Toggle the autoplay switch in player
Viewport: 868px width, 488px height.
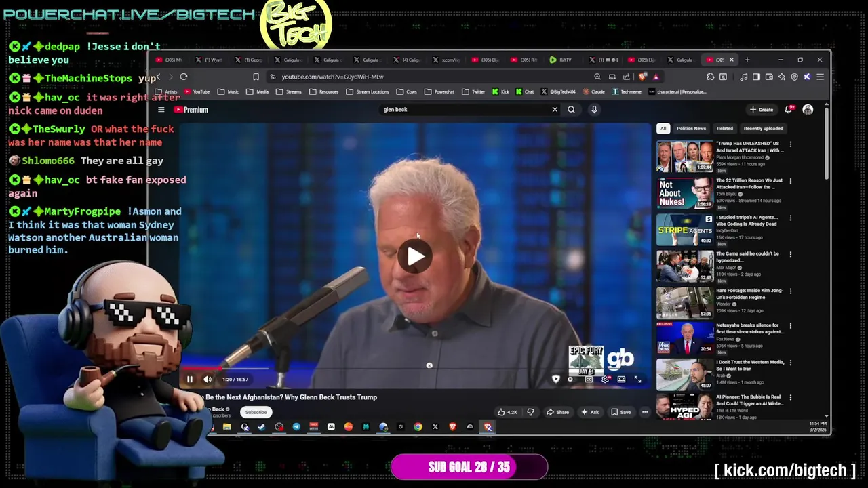pyautogui.click(x=570, y=380)
